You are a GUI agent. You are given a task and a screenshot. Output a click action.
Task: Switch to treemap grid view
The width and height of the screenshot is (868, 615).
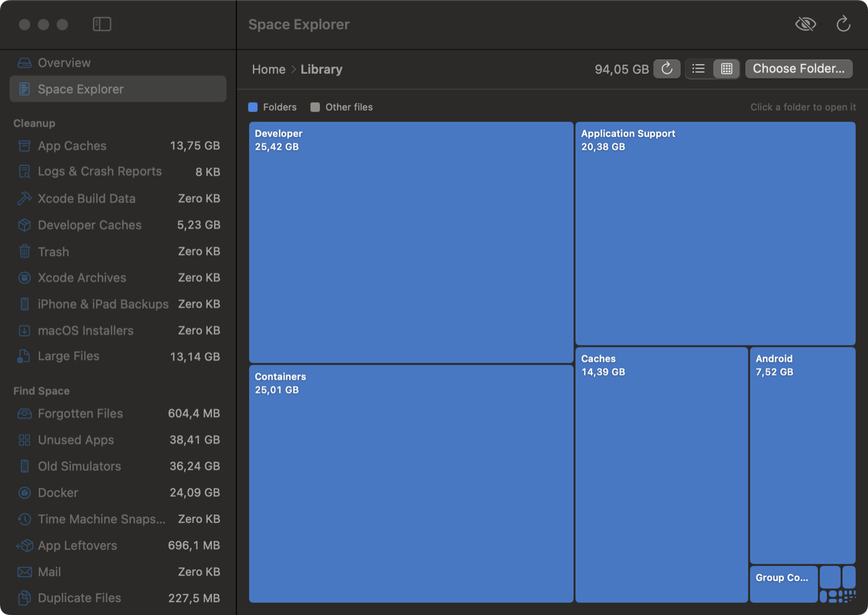tap(727, 69)
